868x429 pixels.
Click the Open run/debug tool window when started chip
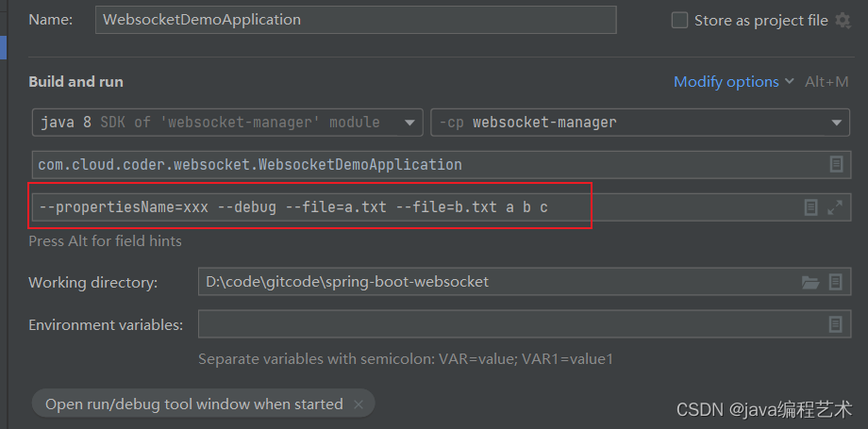tap(203, 404)
